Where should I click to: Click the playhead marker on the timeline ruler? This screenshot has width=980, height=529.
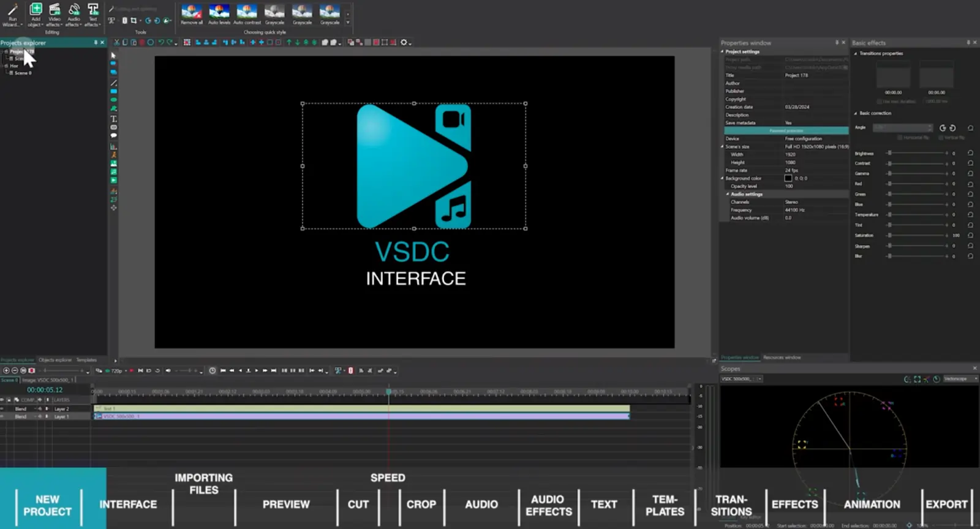[x=388, y=391]
